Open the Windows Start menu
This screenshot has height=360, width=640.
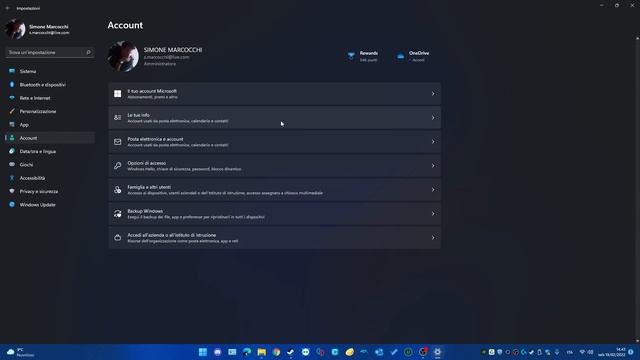tap(202, 352)
